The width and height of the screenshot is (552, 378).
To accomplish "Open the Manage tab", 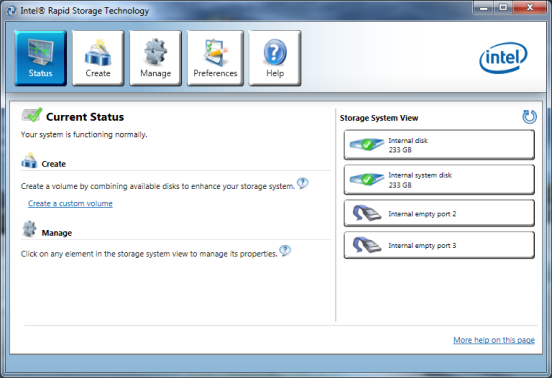I will (x=155, y=58).
